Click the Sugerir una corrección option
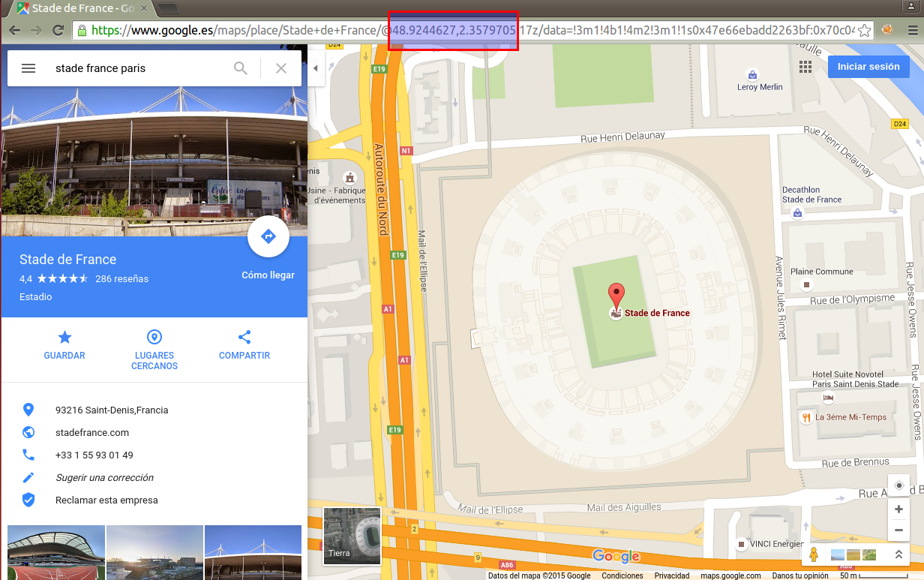Image resolution: width=924 pixels, height=580 pixels. pyautogui.click(x=104, y=478)
